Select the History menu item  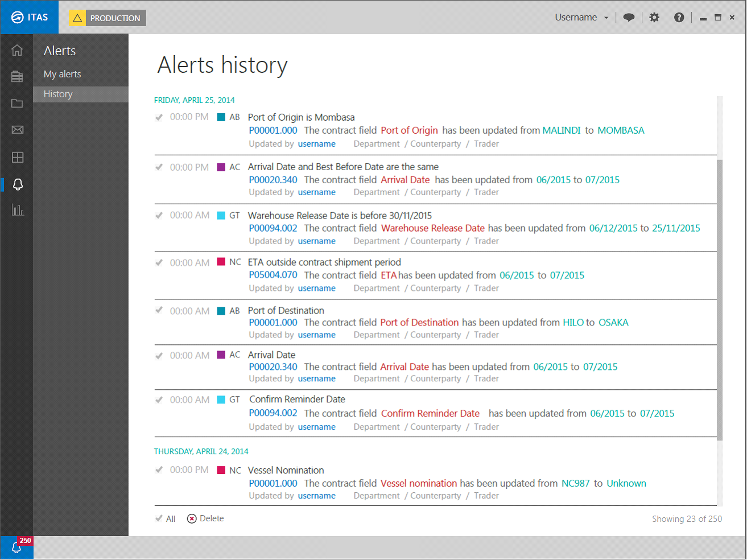[x=81, y=94]
